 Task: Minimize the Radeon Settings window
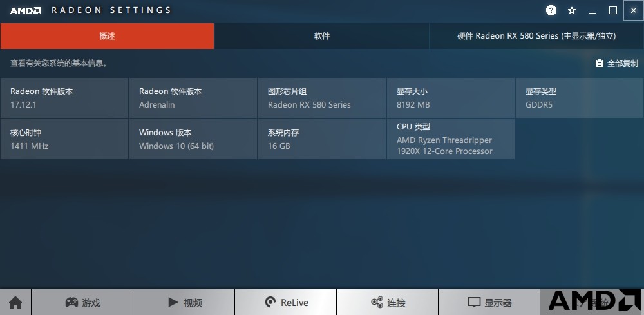click(592, 11)
